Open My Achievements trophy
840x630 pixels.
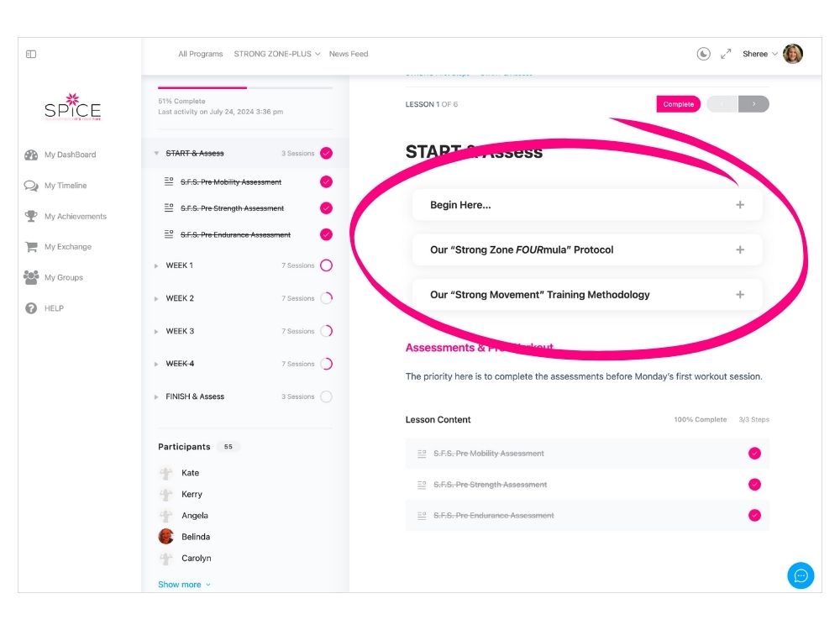75,216
